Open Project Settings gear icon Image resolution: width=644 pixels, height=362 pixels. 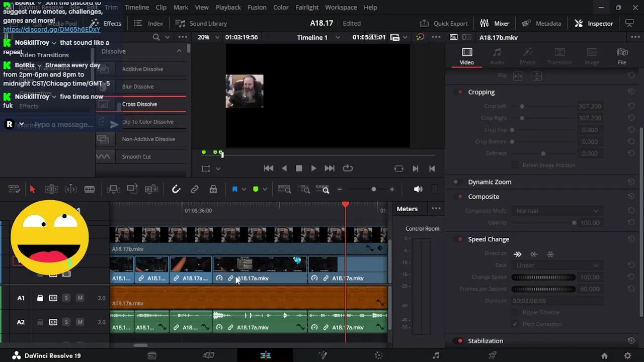coord(627,355)
